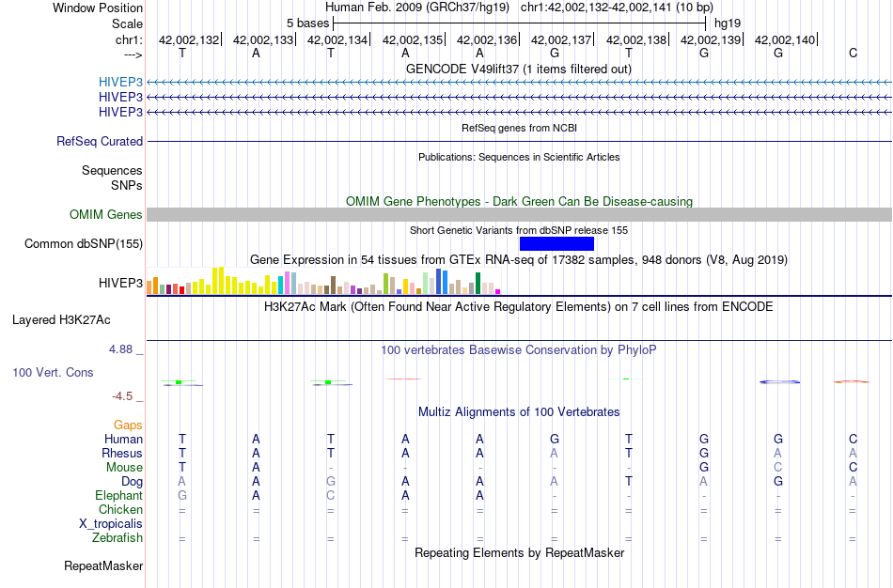Click the 5 bases scale bar
893x588 pixels.
(x=519, y=23)
